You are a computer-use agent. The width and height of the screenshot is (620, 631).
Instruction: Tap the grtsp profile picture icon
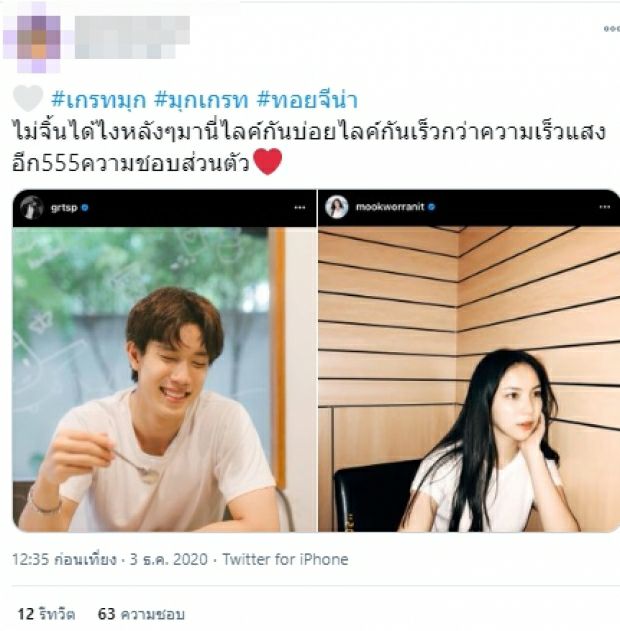tap(31, 208)
